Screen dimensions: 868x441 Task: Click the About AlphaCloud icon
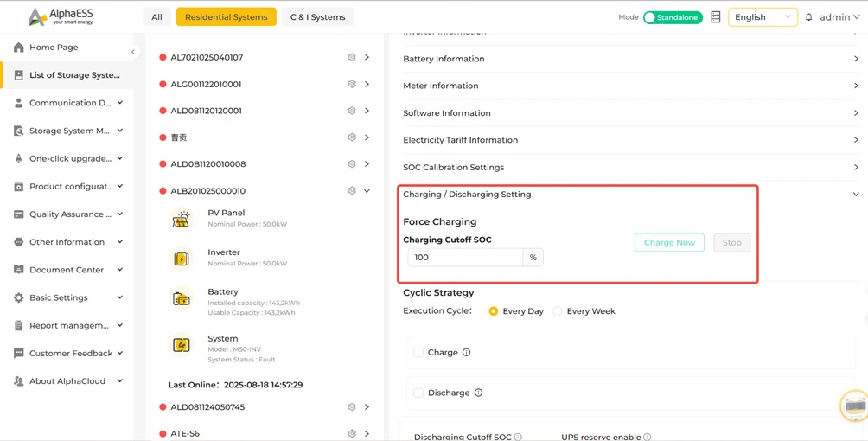[x=19, y=381]
